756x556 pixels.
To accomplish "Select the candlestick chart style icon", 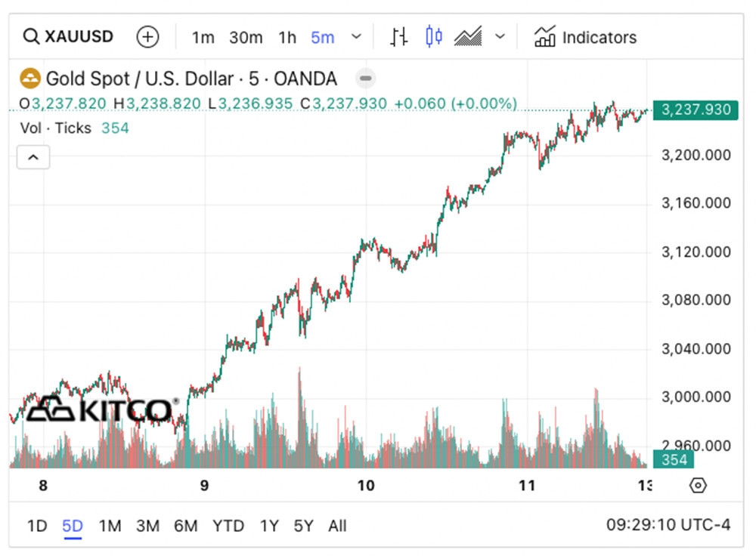I will click(434, 36).
